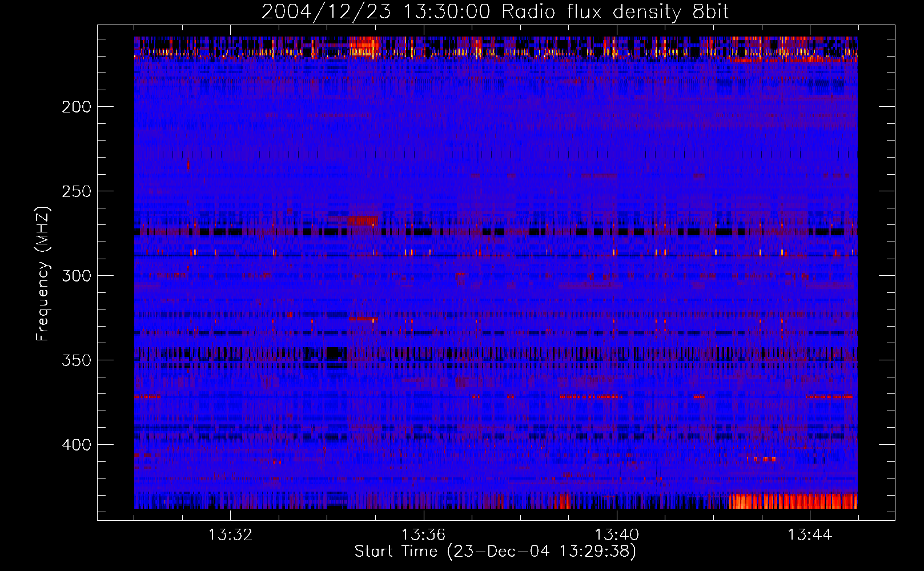Viewport: 924px width, 571px height.
Task: Click the plot title '2004/12/23 13:30:00 Radio flux density 8bit'
Action: 495,12
